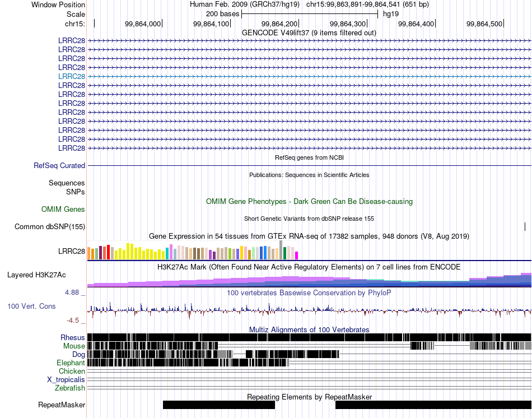Open the RefSeq Curated track label
532x418 pixels.
coord(59,165)
